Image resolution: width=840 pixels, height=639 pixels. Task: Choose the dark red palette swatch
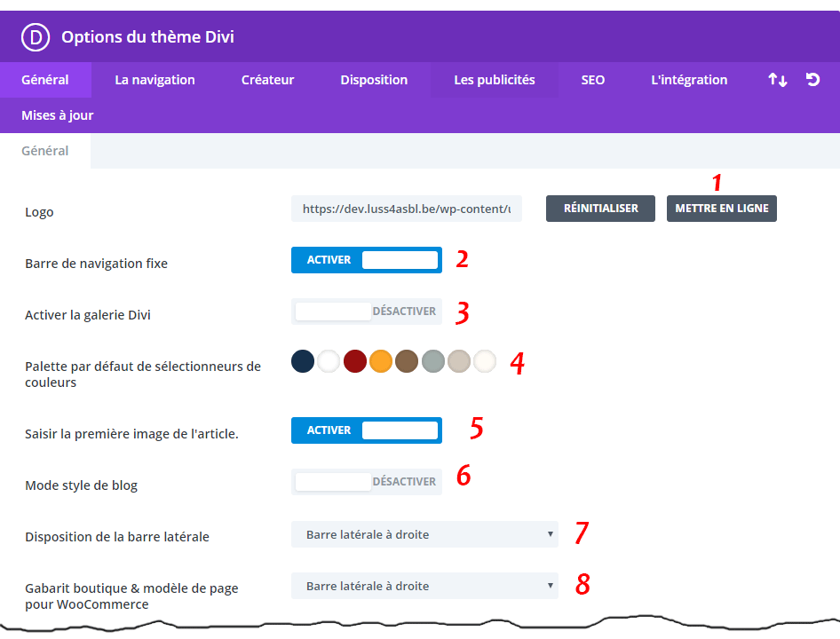(354, 361)
